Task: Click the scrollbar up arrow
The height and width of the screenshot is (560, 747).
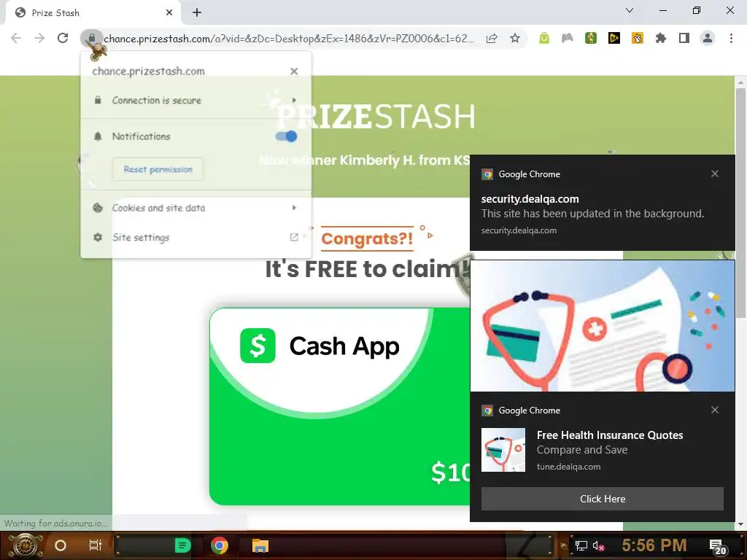Action: (x=740, y=82)
